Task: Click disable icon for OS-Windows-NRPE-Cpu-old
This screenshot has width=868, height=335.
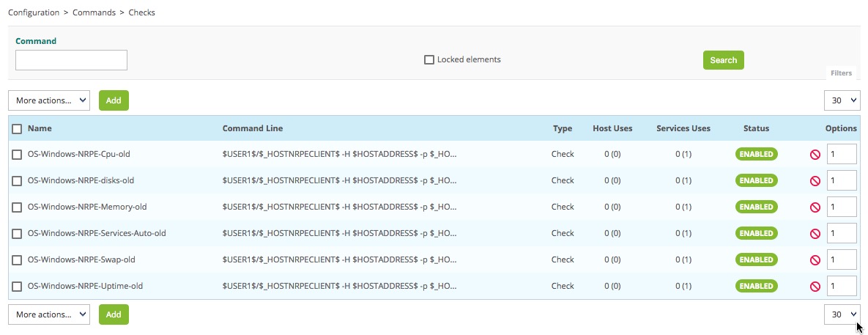Action: tap(815, 155)
